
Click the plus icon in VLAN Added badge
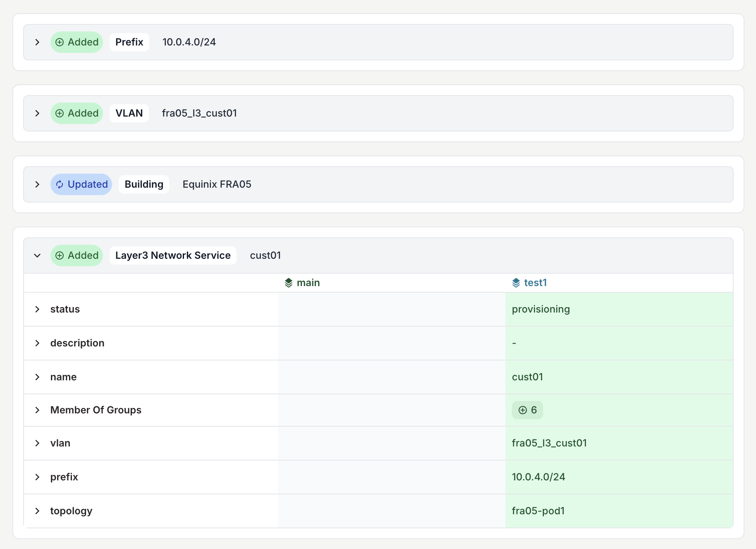tap(60, 113)
